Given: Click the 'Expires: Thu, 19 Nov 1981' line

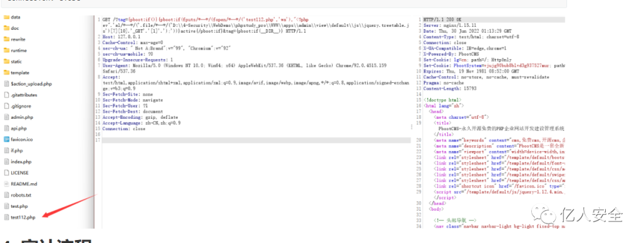Looking at the screenshot, I should [x=471, y=71].
